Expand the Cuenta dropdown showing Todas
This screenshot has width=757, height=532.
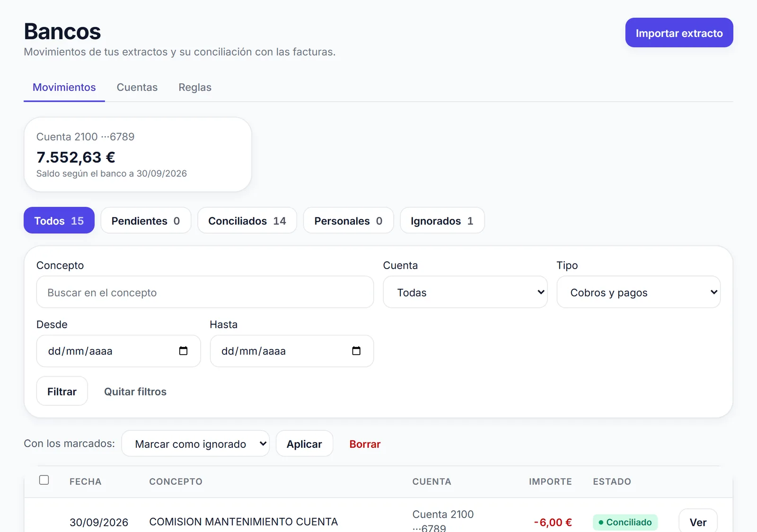tap(465, 292)
